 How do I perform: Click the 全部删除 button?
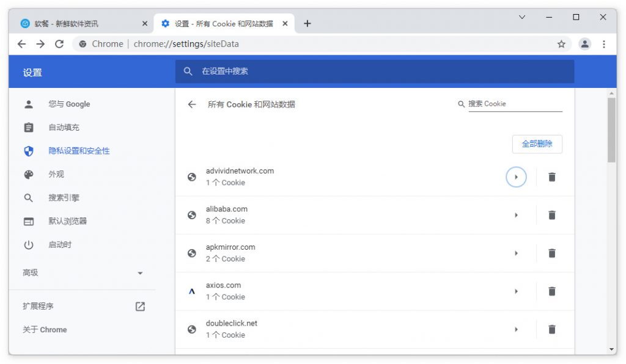pyautogui.click(x=538, y=144)
